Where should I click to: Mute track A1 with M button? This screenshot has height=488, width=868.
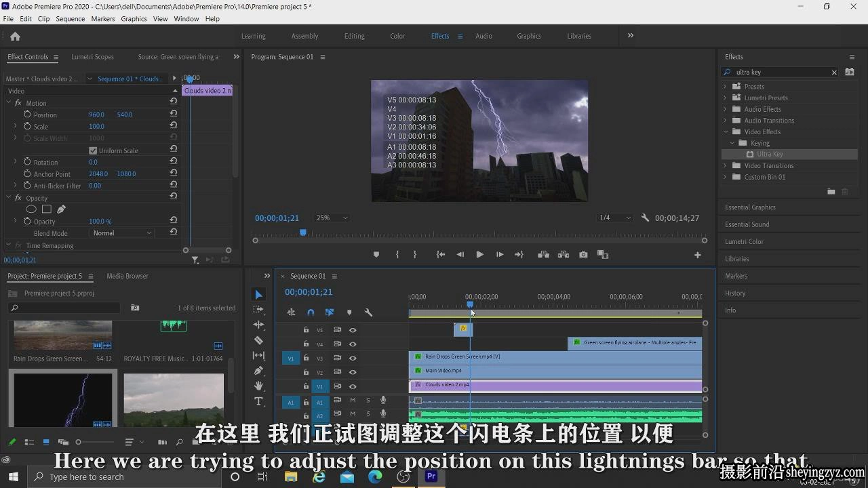353,401
